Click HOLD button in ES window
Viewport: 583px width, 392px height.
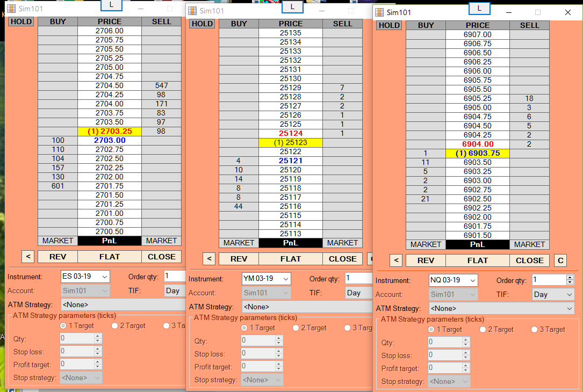click(21, 21)
